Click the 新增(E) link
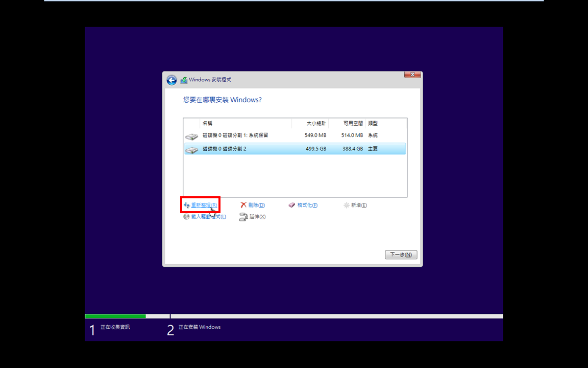The width and height of the screenshot is (588, 368). pyautogui.click(x=359, y=205)
